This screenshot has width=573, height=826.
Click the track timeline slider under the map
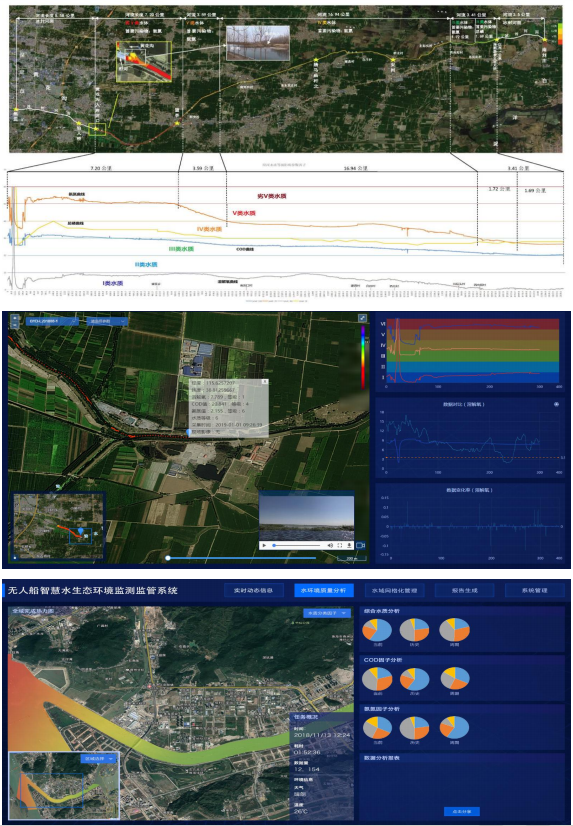[242, 558]
